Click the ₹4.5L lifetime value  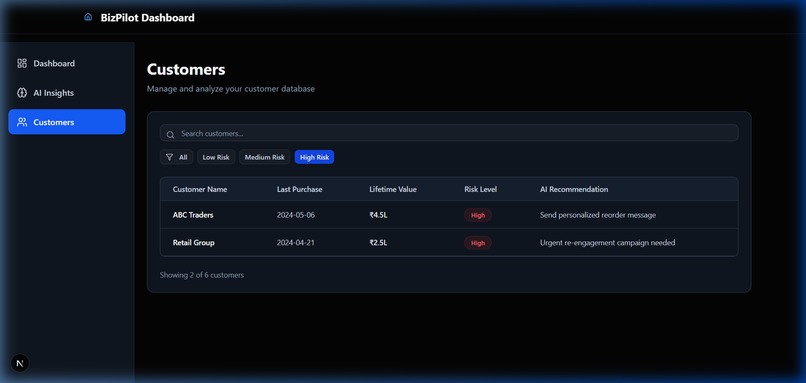pyautogui.click(x=378, y=215)
